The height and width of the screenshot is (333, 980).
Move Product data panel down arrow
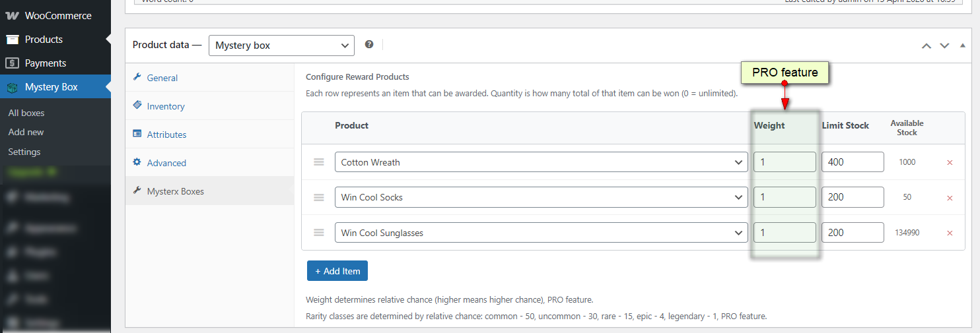[x=944, y=45]
